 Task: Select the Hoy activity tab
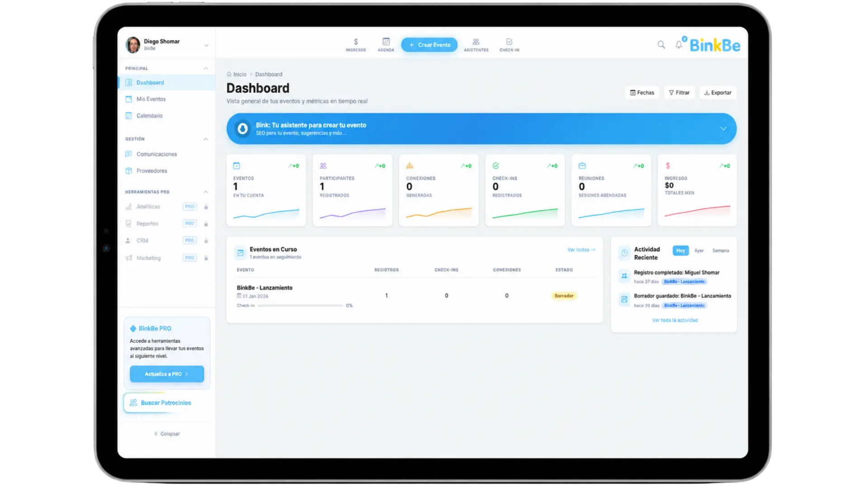coord(680,250)
